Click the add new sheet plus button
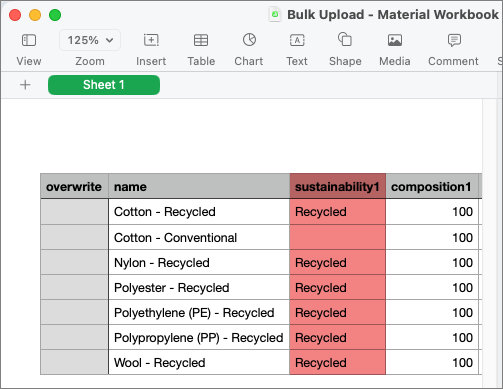The image size is (503, 389). pyautogui.click(x=25, y=85)
